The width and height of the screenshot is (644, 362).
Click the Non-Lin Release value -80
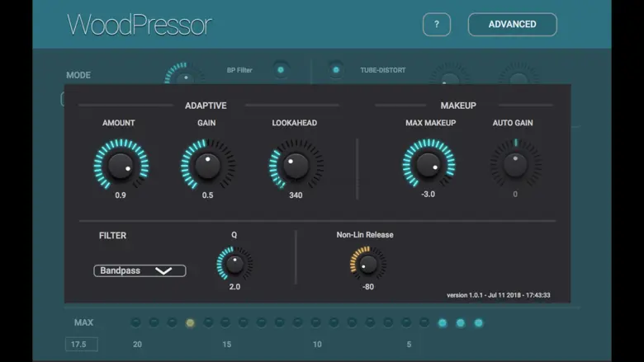368,287
